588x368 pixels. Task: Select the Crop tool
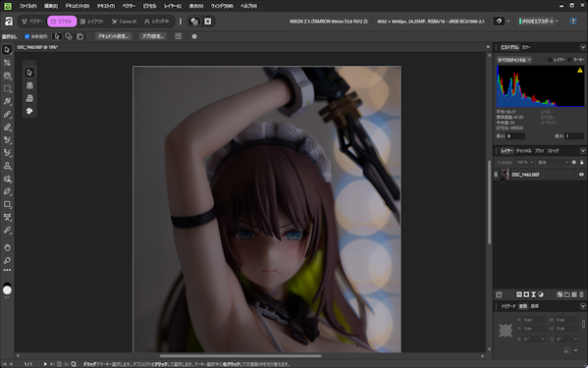coord(7,63)
